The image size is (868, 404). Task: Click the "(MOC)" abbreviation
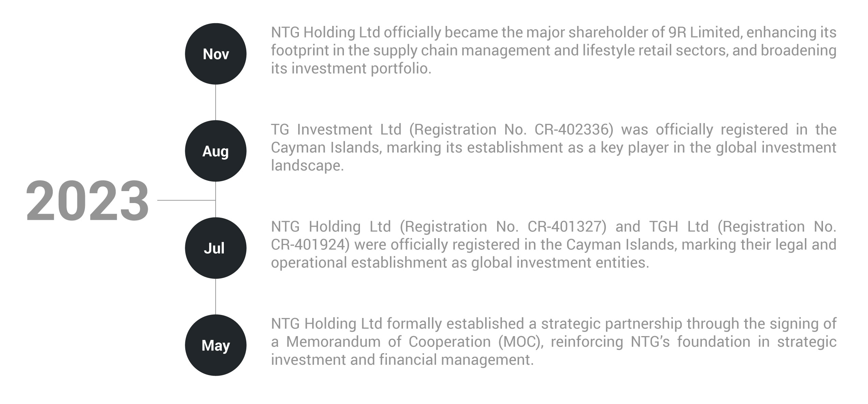click(x=521, y=342)
